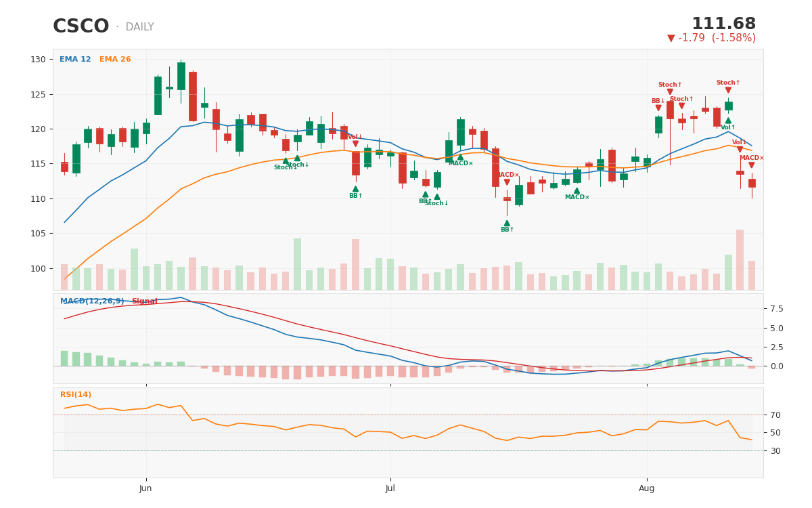
Task: Click the early-July BB↑ triangle beside Stoch↓
Action: (x=426, y=194)
